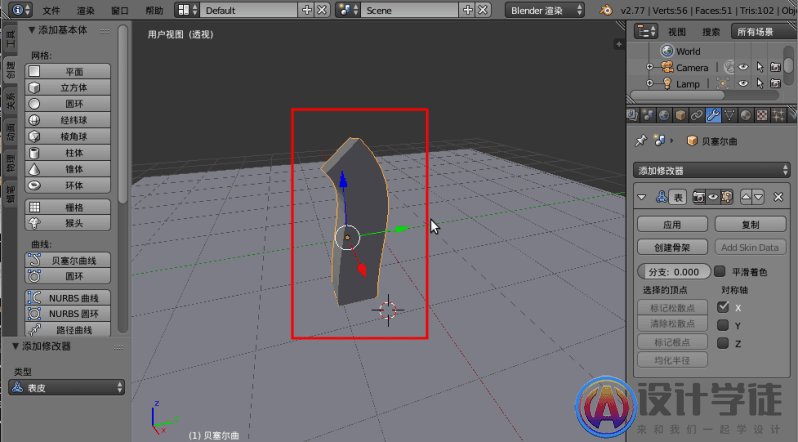Screen dimensions: 798x442
Task: Add a 贝塞尔曲线 bezier curve
Action: pyautogui.click(x=68, y=260)
